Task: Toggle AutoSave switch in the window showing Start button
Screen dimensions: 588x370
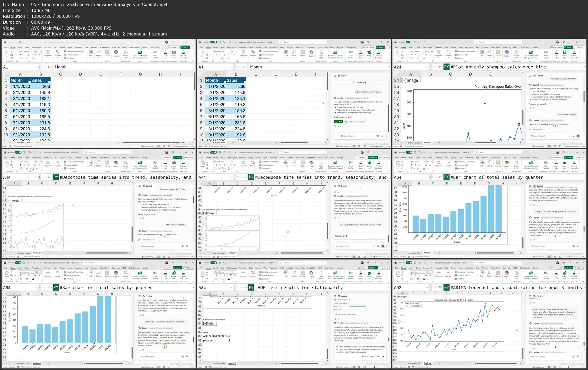Action: (x=213, y=42)
